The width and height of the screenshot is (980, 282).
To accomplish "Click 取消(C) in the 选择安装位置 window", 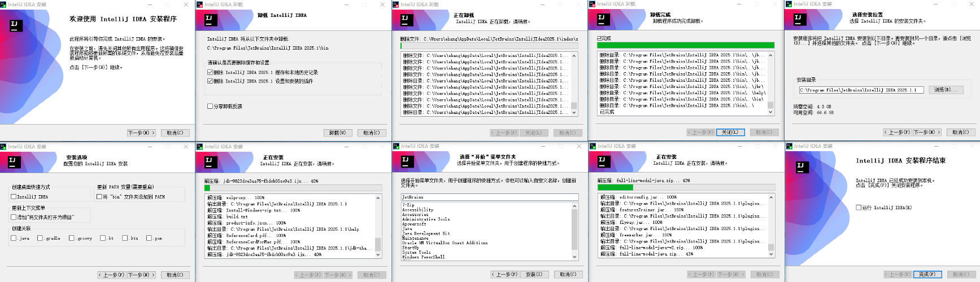I will click(961, 133).
